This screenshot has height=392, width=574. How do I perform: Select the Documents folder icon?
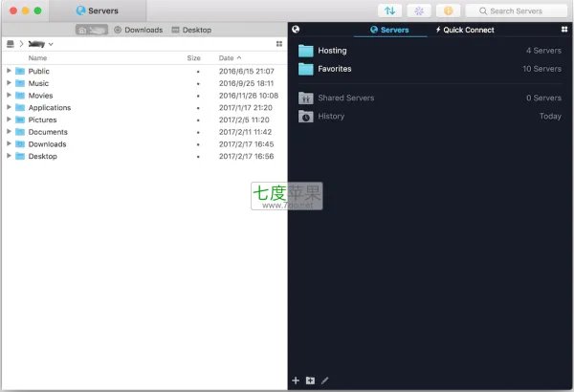click(20, 132)
